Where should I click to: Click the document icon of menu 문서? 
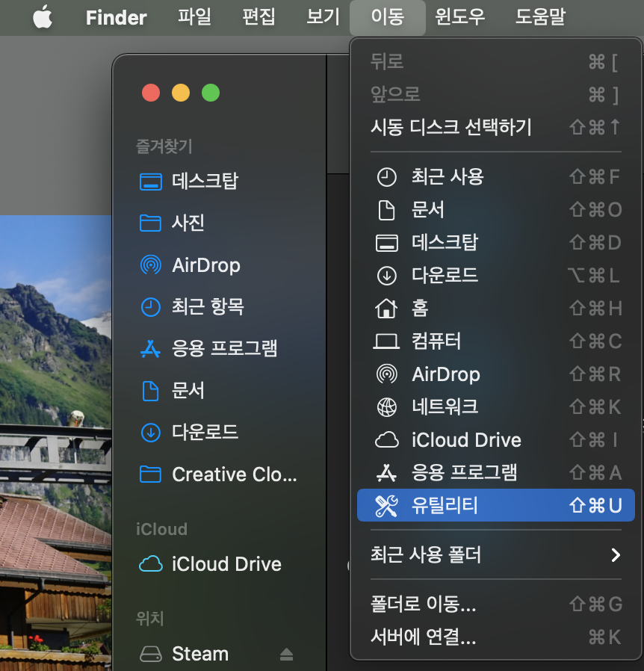point(387,210)
